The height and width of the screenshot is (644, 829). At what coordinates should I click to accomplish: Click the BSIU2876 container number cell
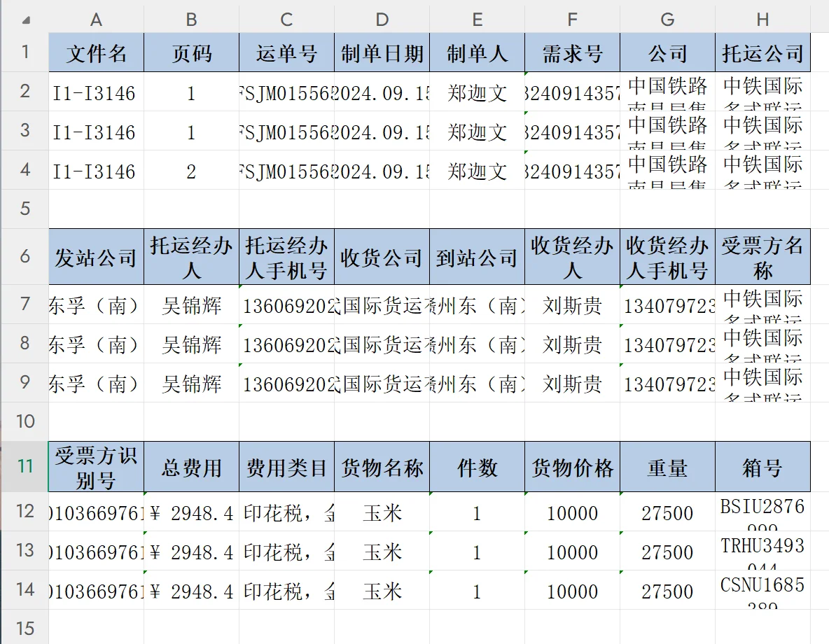(x=762, y=512)
